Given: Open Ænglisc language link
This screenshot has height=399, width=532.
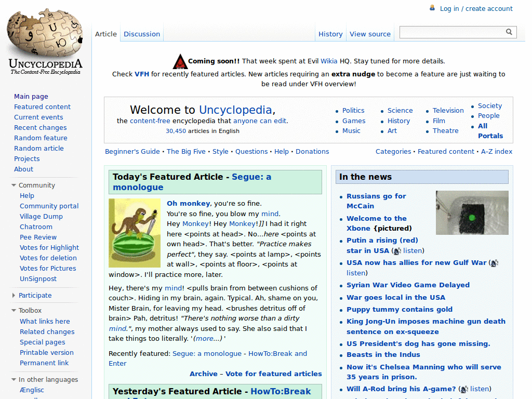Looking at the screenshot, I should pyautogui.click(x=32, y=390).
